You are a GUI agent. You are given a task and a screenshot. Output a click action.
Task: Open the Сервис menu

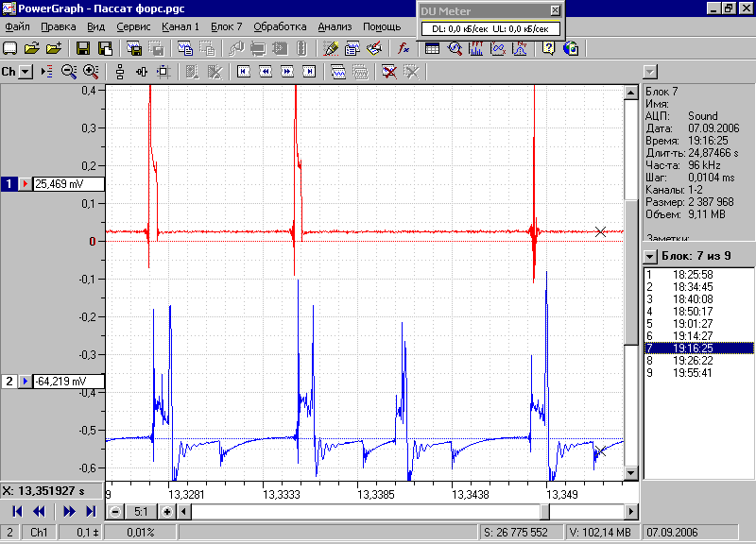coord(133,27)
